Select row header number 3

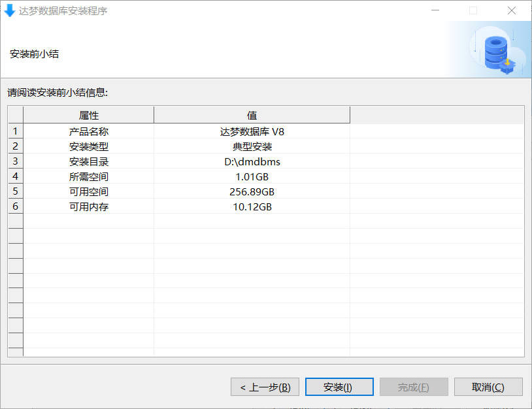point(15,161)
